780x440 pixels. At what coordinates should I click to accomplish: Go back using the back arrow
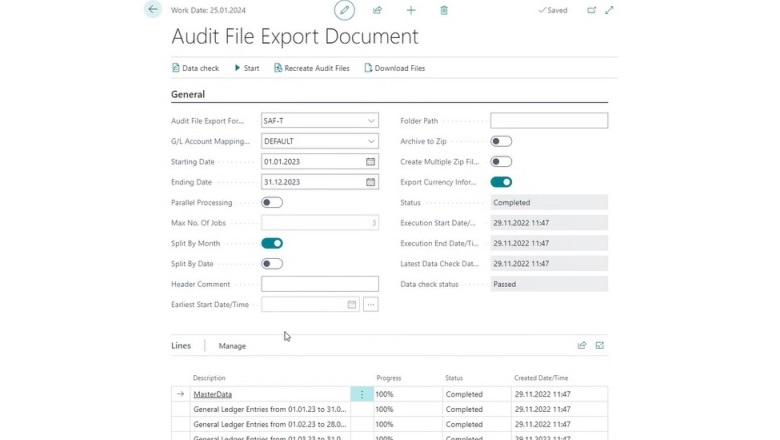[153, 9]
